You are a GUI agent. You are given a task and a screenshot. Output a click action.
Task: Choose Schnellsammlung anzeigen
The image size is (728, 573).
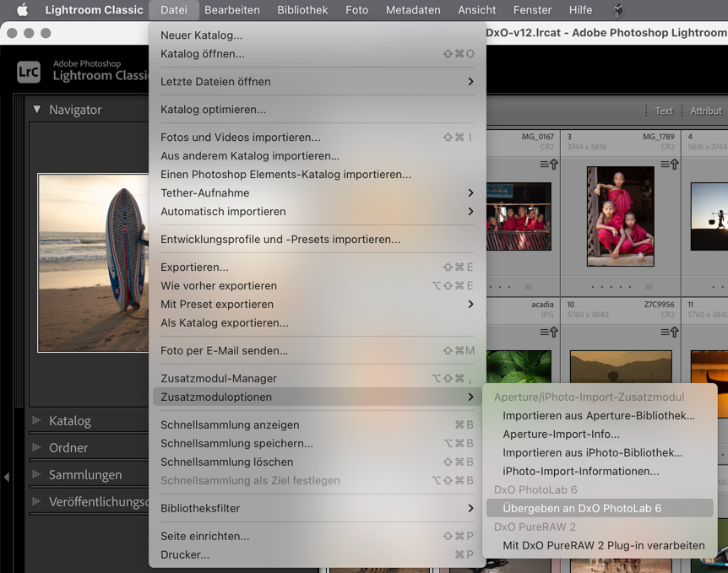point(317,425)
